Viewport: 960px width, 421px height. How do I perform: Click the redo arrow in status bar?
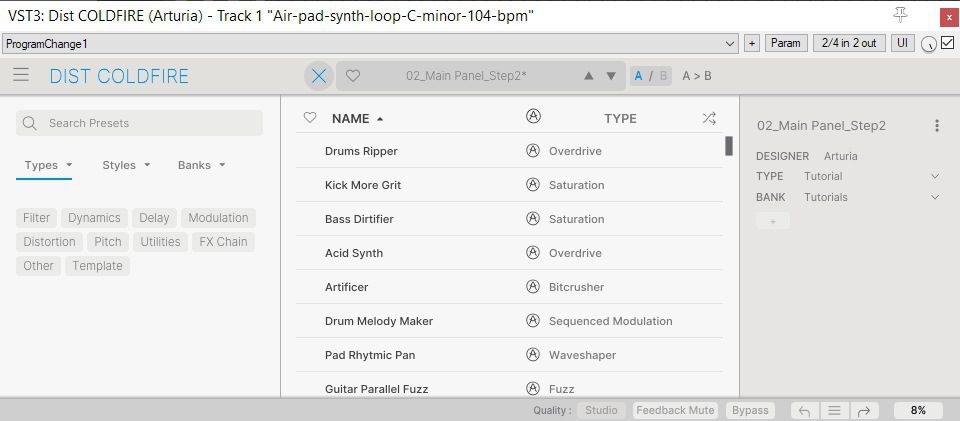pyautogui.click(x=863, y=411)
